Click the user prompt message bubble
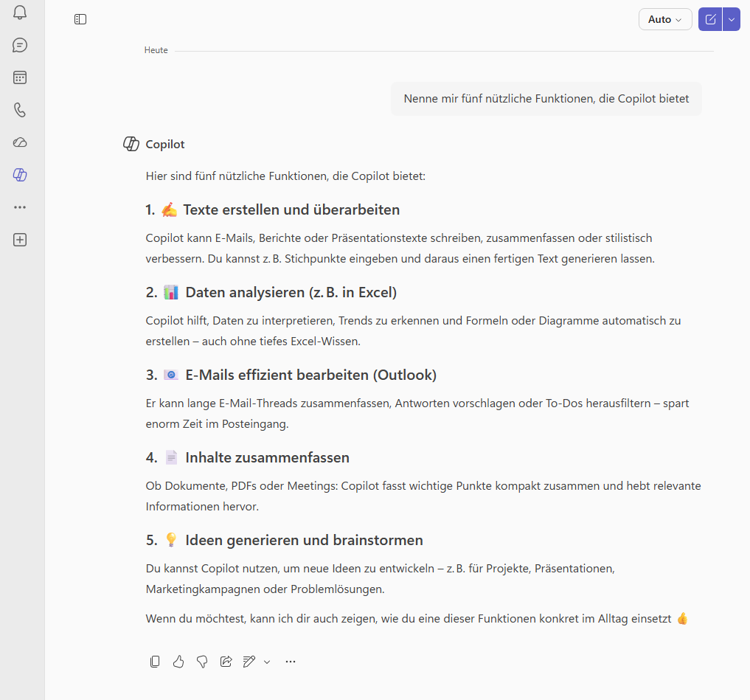Screen dimensions: 750x700 546,99
